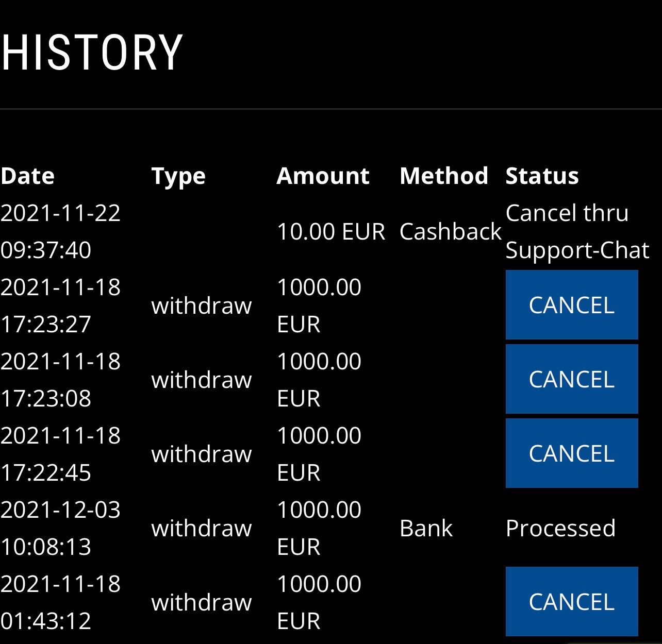Image resolution: width=662 pixels, height=644 pixels.
Task: Click the Date column header
Action: [x=28, y=176]
